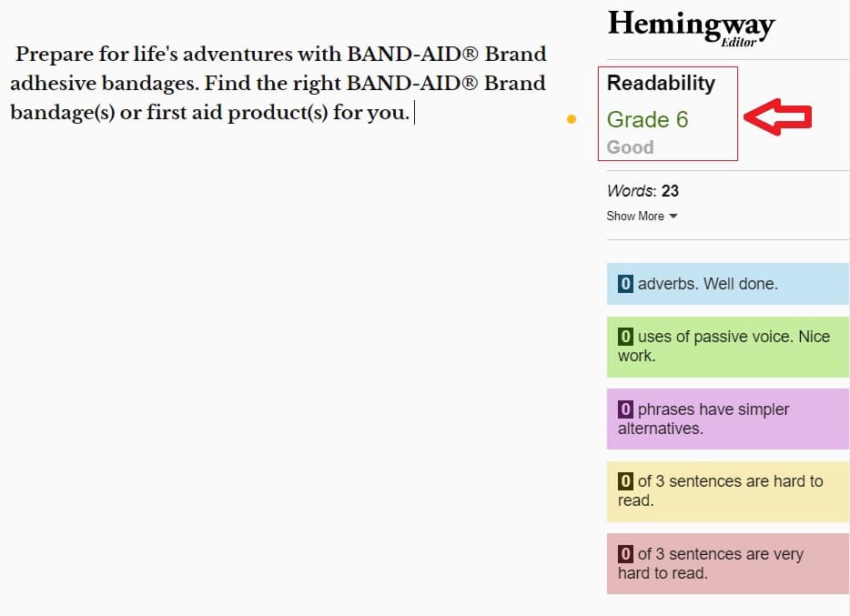This screenshot has height=616, width=850.
Task: Select the Grade 6 readability score
Action: tap(647, 119)
